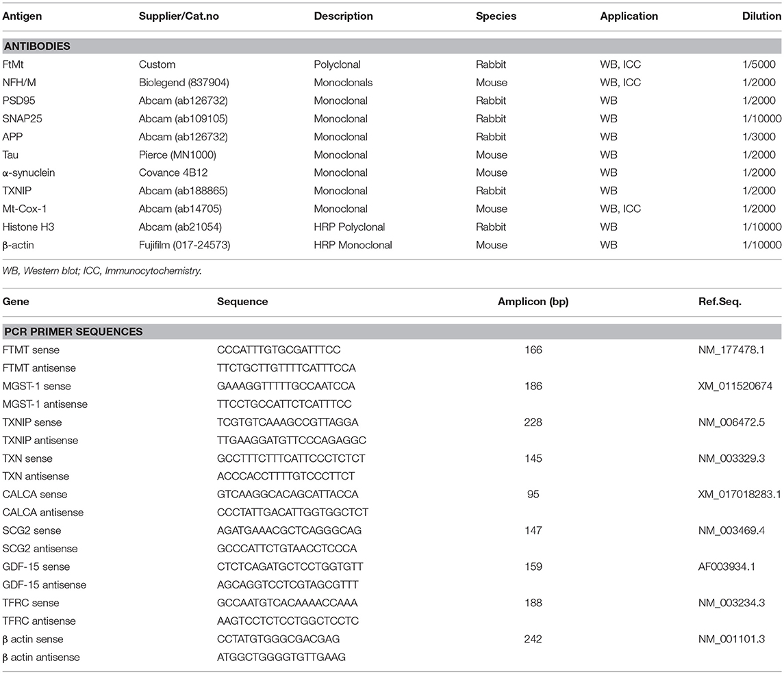The width and height of the screenshot is (784, 674).
Task: Select reference AF003934.1
Action: [726, 567]
